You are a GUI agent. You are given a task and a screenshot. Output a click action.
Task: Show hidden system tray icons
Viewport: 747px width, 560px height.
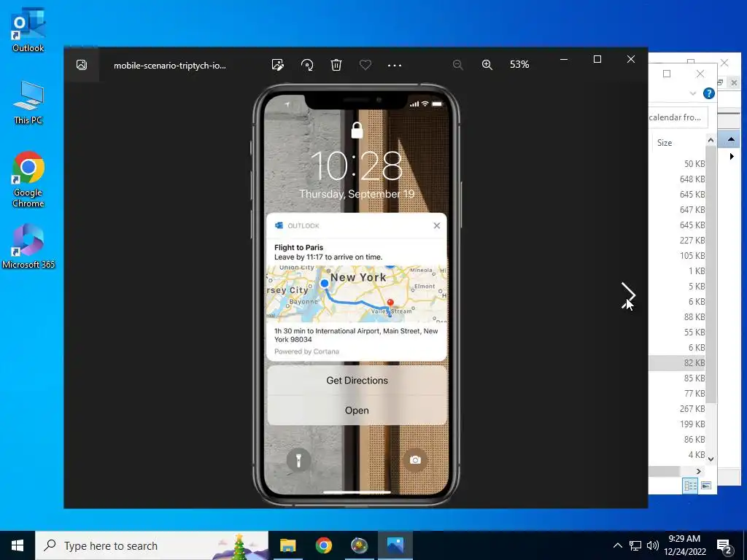[617, 545]
